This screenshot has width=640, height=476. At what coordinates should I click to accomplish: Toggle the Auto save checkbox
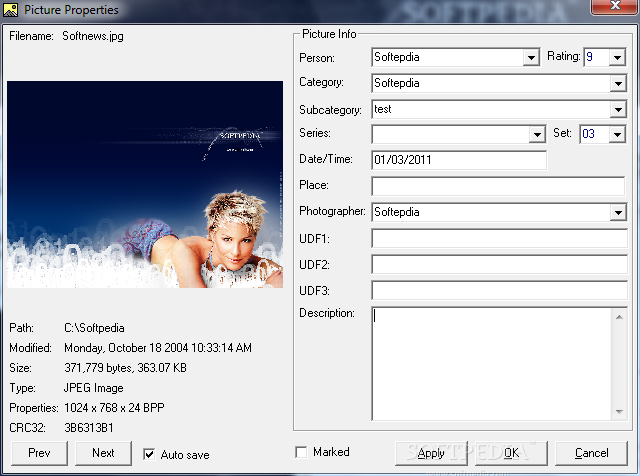(149, 454)
